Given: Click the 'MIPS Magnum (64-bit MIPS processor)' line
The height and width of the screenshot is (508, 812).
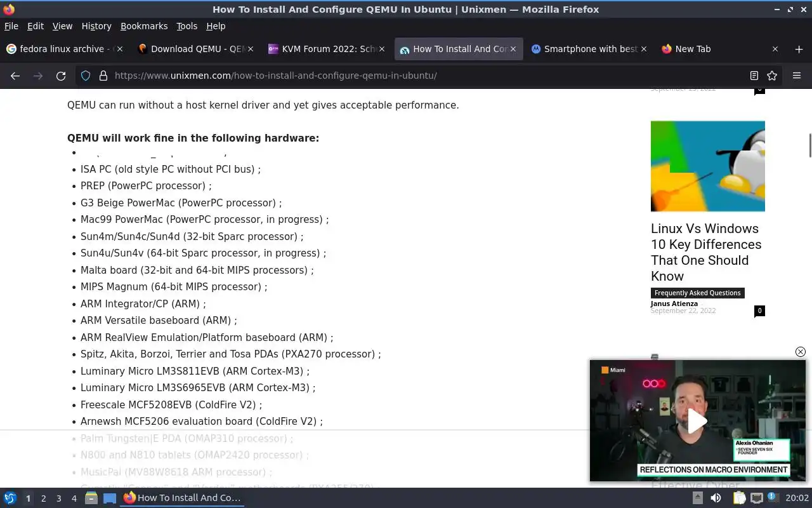Looking at the screenshot, I should pyautogui.click(x=174, y=287).
